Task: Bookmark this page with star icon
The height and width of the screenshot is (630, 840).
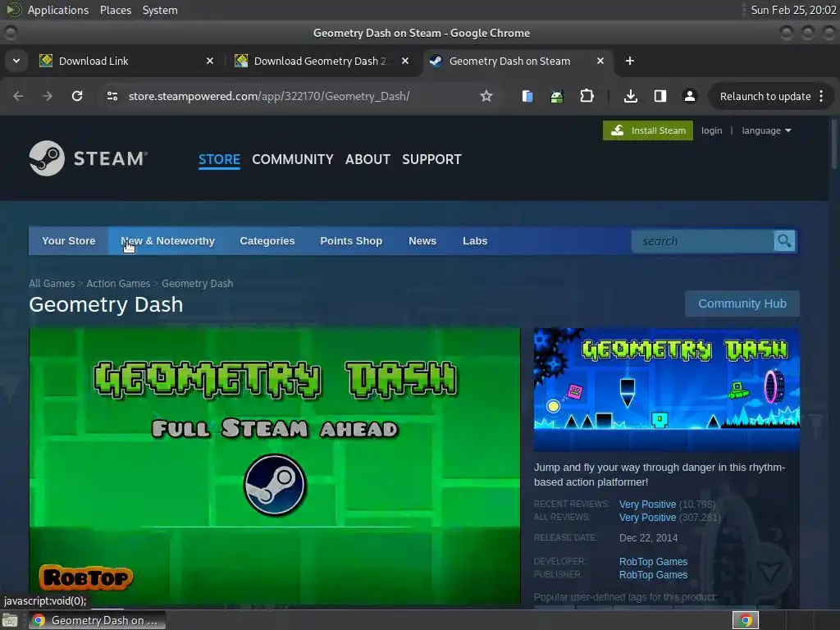Action: click(486, 96)
